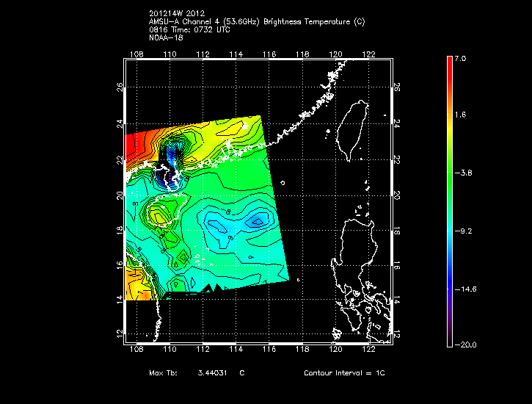Select the max Tb value '3.44031'
Viewport: 532px width, 404px height.
tap(212, 372)
